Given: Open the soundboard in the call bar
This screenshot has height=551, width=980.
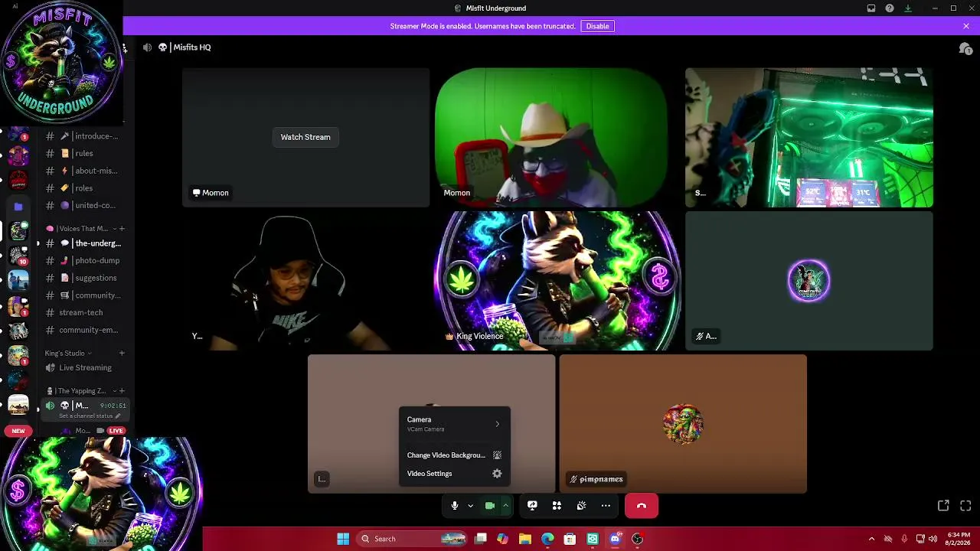Looking at the screenshot, I should [581, 506].
